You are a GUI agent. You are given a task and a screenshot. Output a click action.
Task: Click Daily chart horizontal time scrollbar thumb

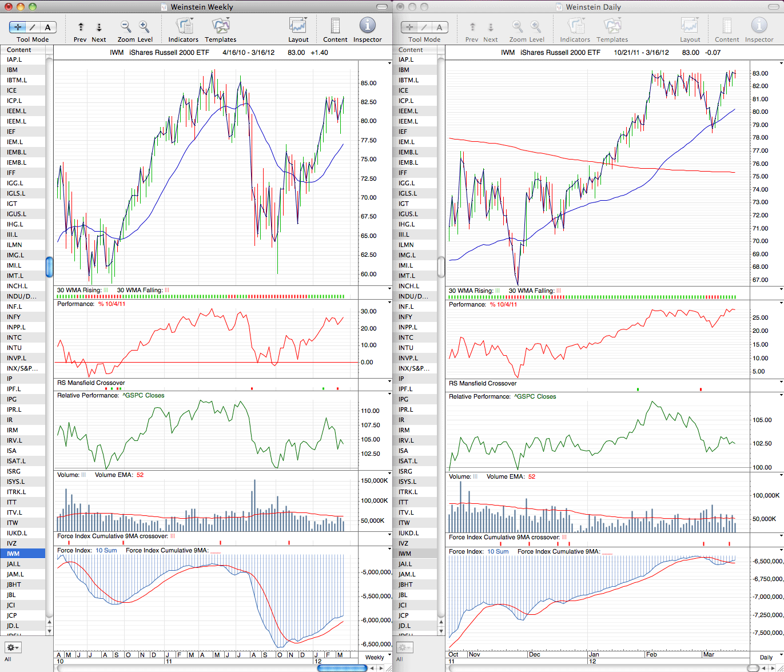click(754, 667)
